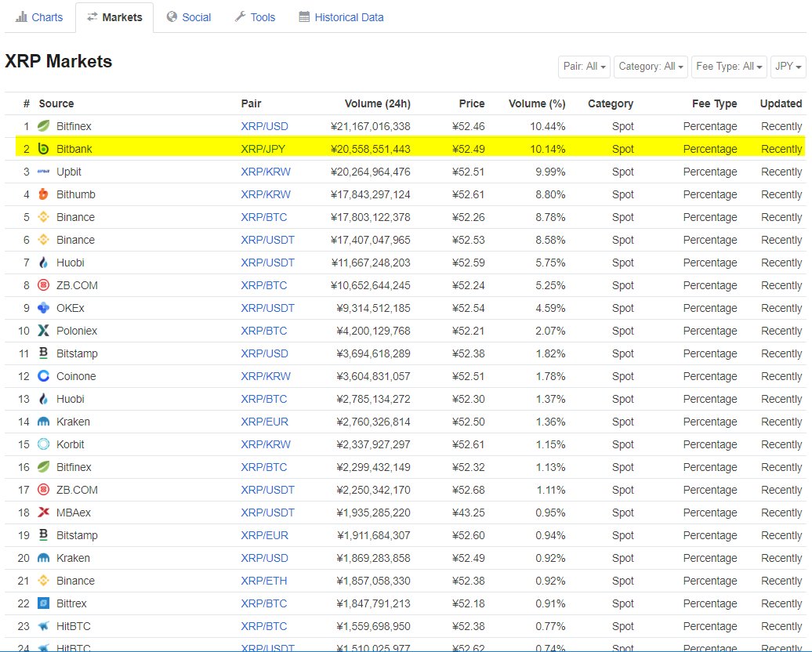812x652 pixels.
Task: Open the XRP/USDT link for MBAex
Action: (268, 513)
